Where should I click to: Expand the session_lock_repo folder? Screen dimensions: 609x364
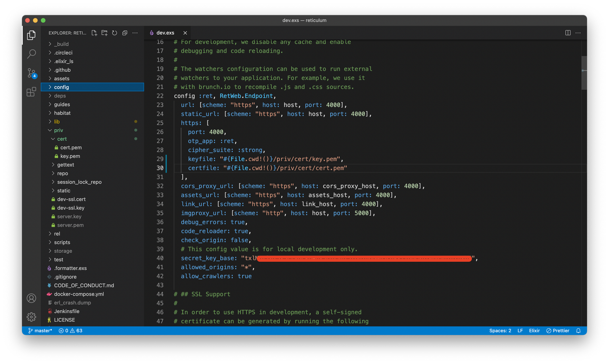(92, 182)
